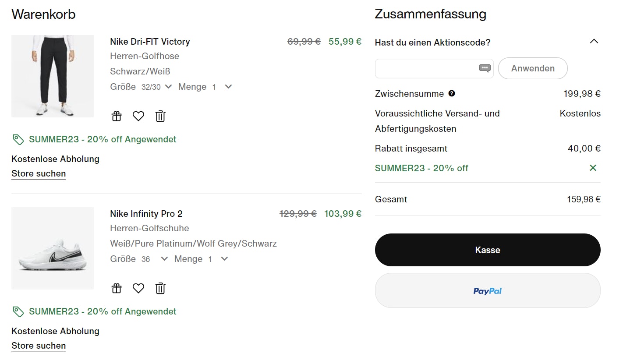Screen dimensions: 630x364
Task: Favorite Nike Infinity Pro 2 with heart icon
Action: 138,288
